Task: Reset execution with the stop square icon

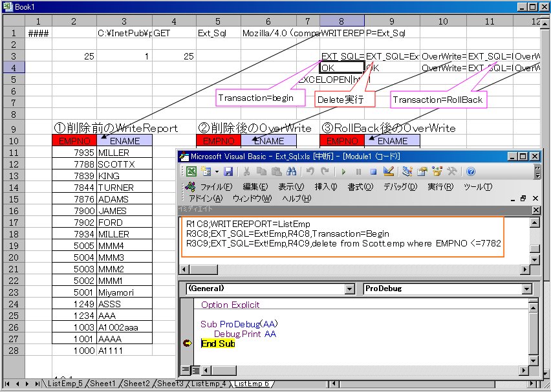Action: [x=373, y=171]
